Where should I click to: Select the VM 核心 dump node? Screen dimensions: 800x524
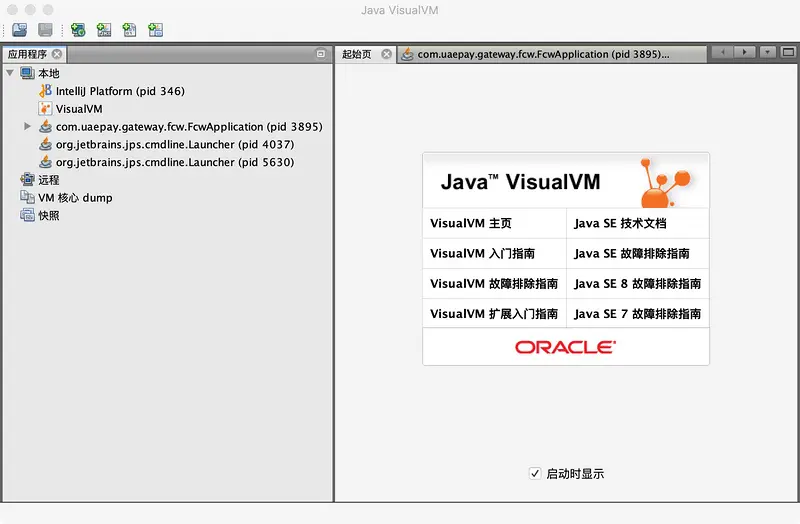tap(76, 198)
